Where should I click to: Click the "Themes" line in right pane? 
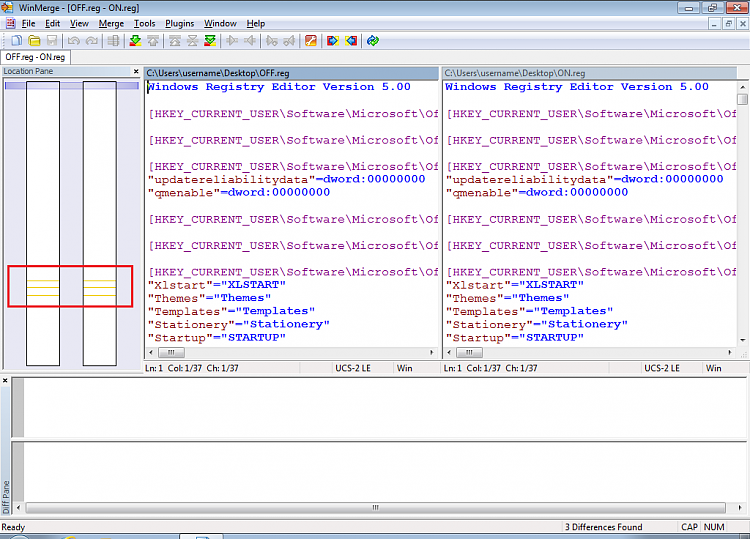coord(507,298)
